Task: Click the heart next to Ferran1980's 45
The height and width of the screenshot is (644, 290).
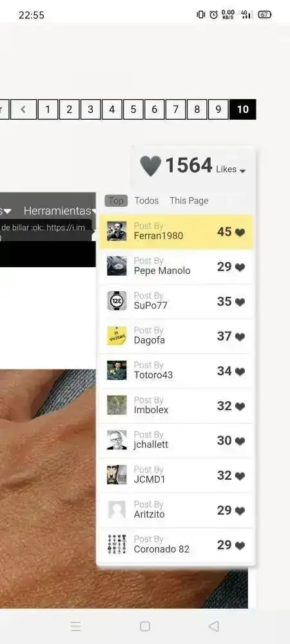Action: tap(240, 232)
